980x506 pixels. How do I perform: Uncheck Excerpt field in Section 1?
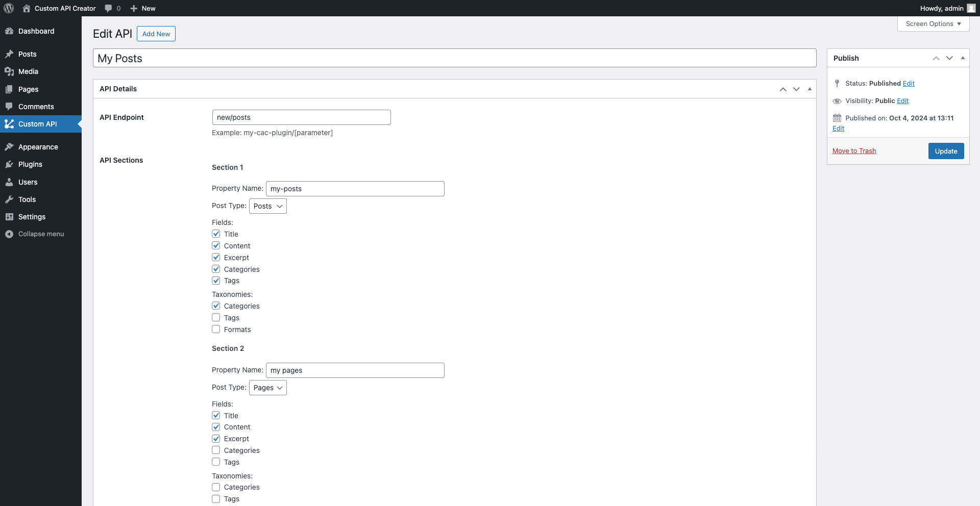click(x=216, y=257)
